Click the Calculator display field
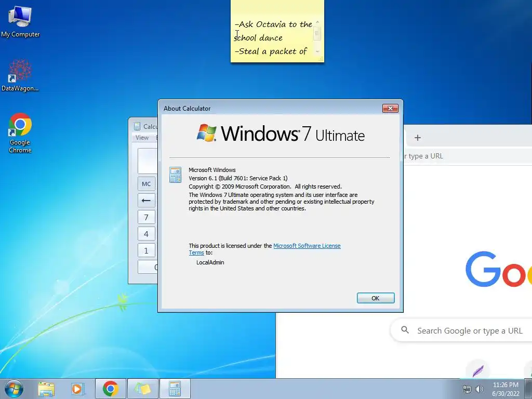532x399 pixels. [x=148, y=161]
